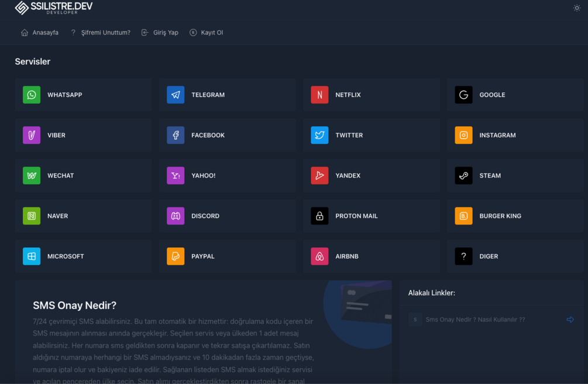Pick the STEAM service label

click(x=490, y=176)
